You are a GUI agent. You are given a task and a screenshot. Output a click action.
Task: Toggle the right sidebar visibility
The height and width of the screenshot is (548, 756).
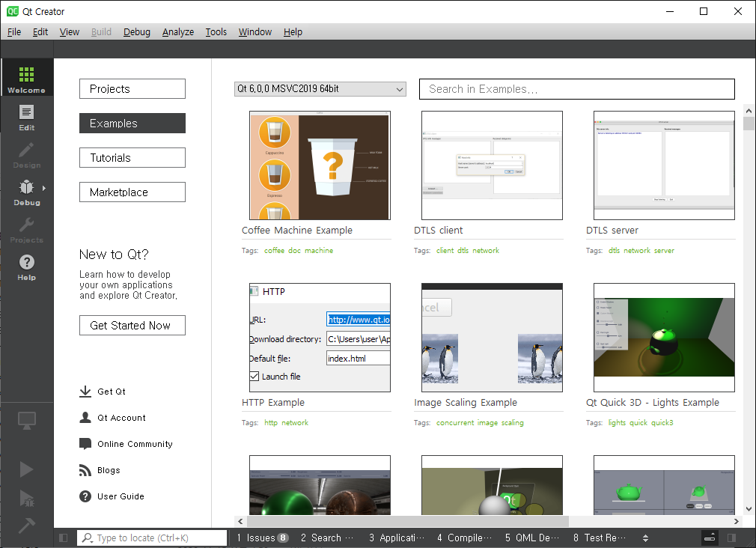(x=731, y=538)
